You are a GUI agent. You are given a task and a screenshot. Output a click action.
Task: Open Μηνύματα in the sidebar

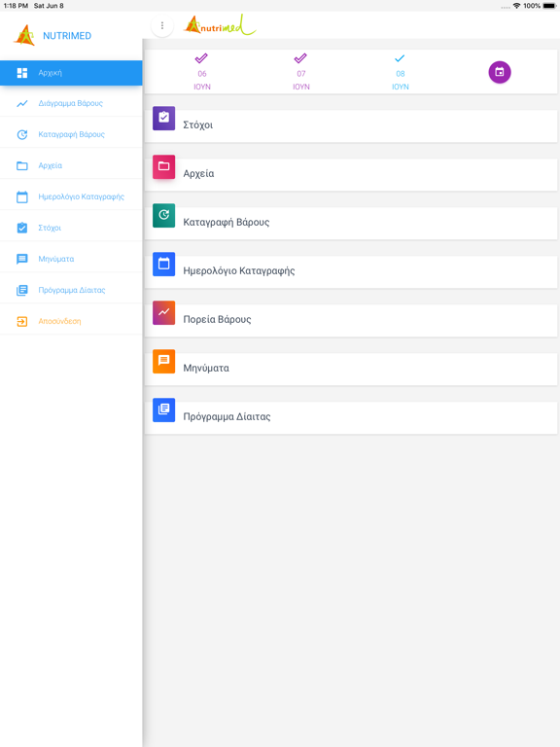[x=71, y=259]
